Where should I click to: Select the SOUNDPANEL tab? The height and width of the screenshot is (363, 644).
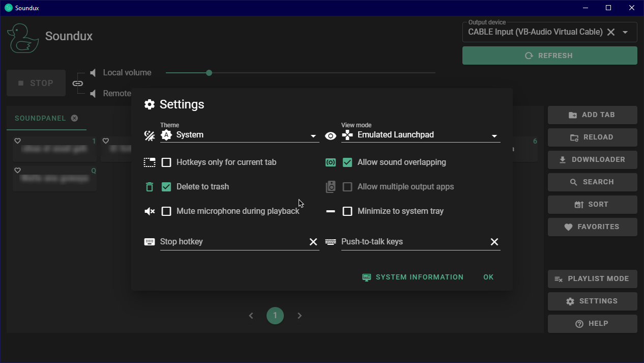(x=40, y=118)
